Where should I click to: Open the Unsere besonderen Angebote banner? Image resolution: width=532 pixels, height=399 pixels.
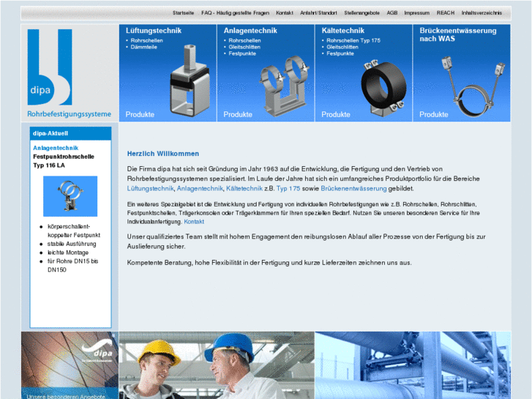coord(70,365)
